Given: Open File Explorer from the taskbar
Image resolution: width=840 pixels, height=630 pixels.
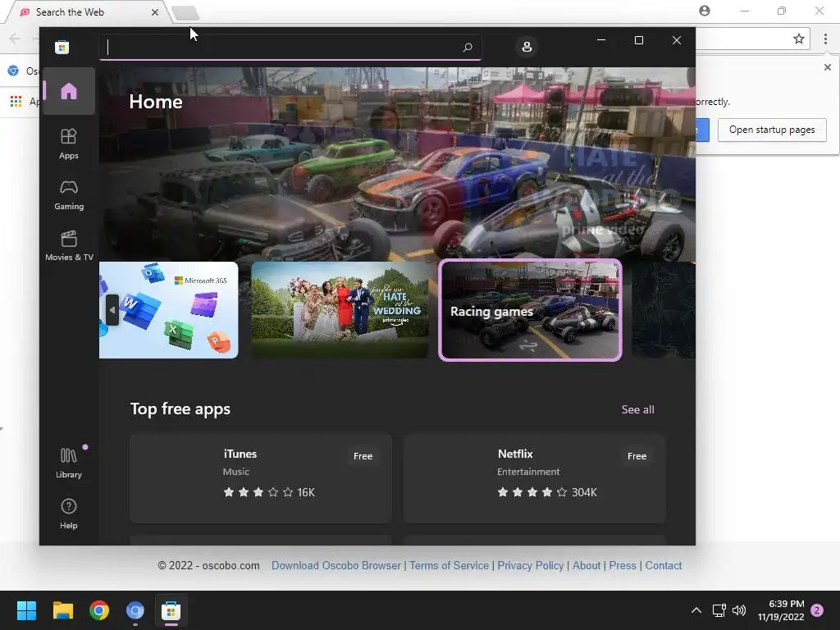Looking at the screenshot, I should click(x=62, y=610).
